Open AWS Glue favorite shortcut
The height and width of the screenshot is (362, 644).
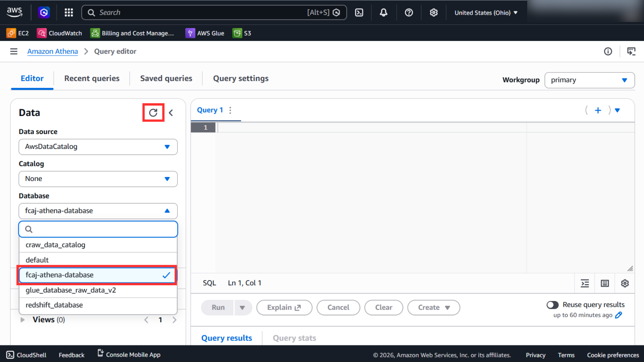pyautogui.click(x=205, y=33)
